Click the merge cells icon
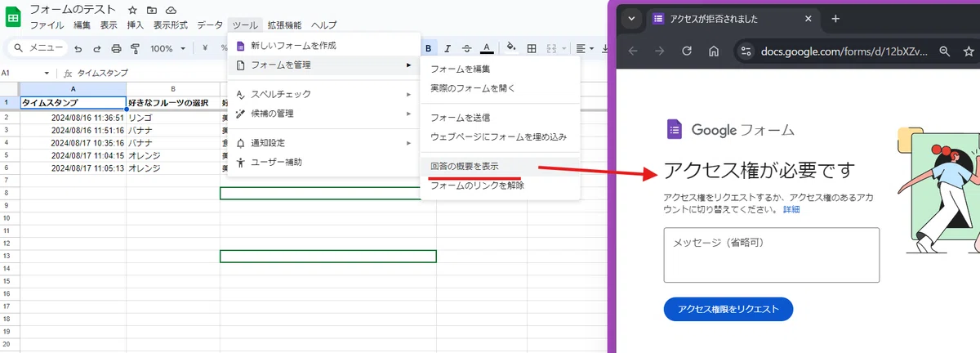The width and height of the screenshot is (980, 353). pyautogui.click(x=551, y=48)
